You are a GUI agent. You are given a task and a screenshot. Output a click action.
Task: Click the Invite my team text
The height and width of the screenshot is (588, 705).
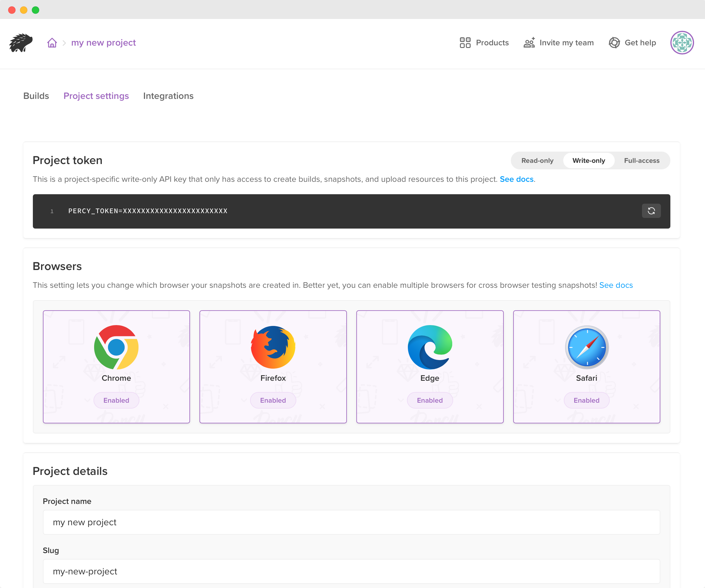566,43
